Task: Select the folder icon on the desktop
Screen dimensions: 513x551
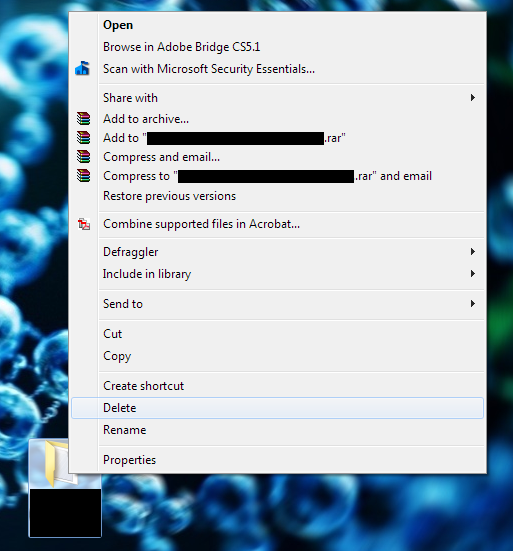Action: (x=61, y=464)
